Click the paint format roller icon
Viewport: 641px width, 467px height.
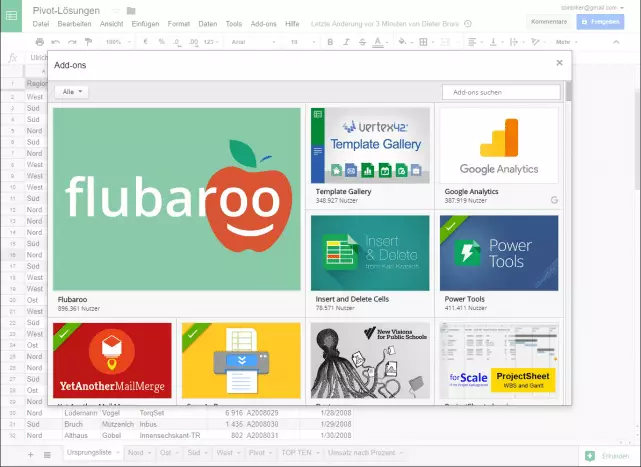[88, 42]
